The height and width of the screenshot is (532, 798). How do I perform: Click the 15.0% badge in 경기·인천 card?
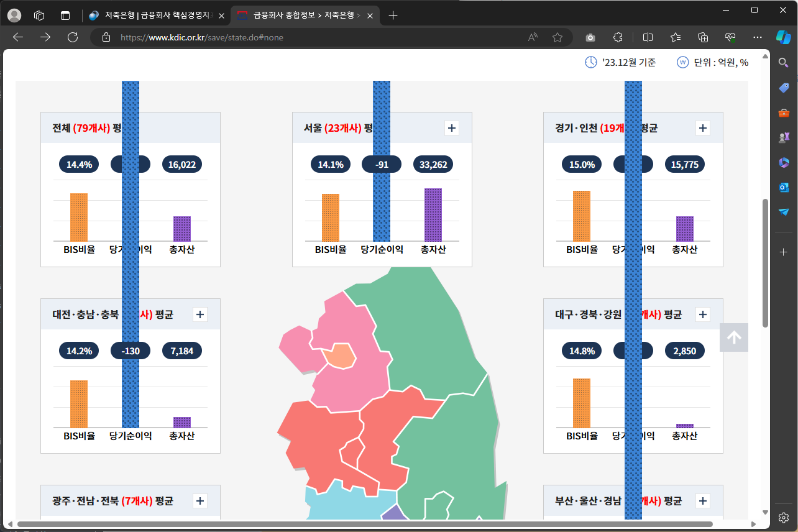point(582,165)
